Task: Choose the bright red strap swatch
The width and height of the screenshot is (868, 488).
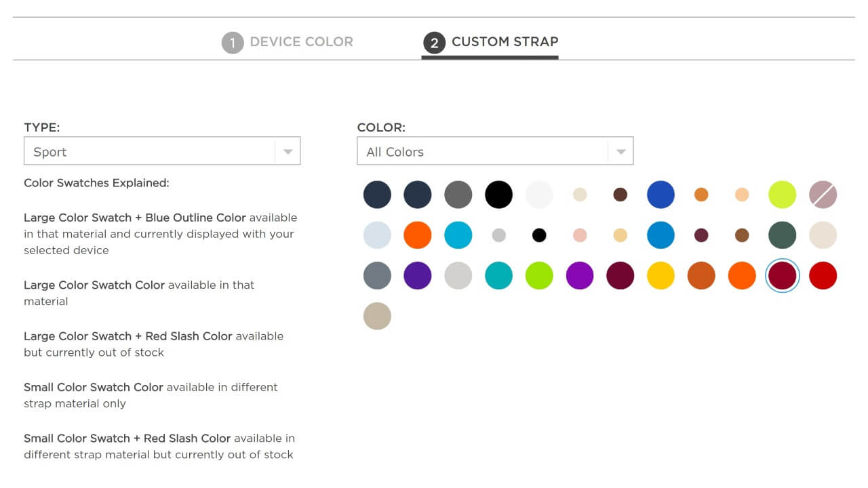Action: [x=823, y=276]
